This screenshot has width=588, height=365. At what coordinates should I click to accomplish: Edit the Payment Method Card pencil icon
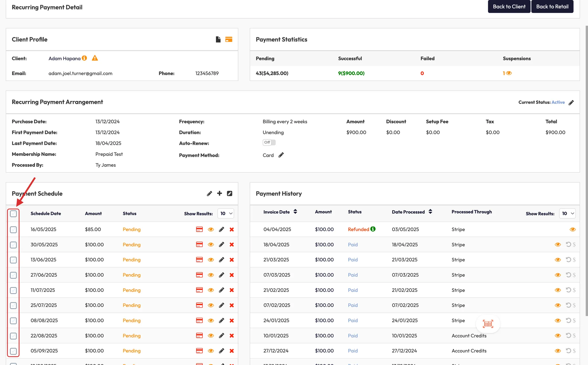click(x=281, y=155)
